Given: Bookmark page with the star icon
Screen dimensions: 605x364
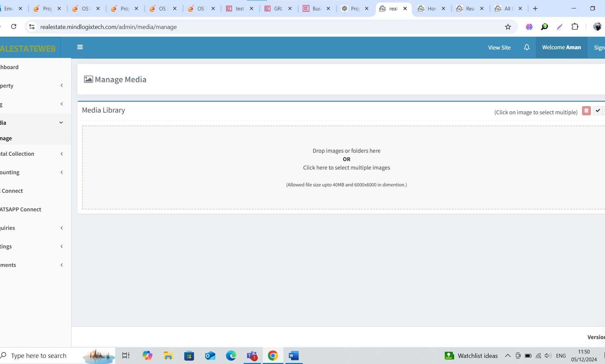Looking at the screenshot, I should pyautogui.click(x=508, y=27).
